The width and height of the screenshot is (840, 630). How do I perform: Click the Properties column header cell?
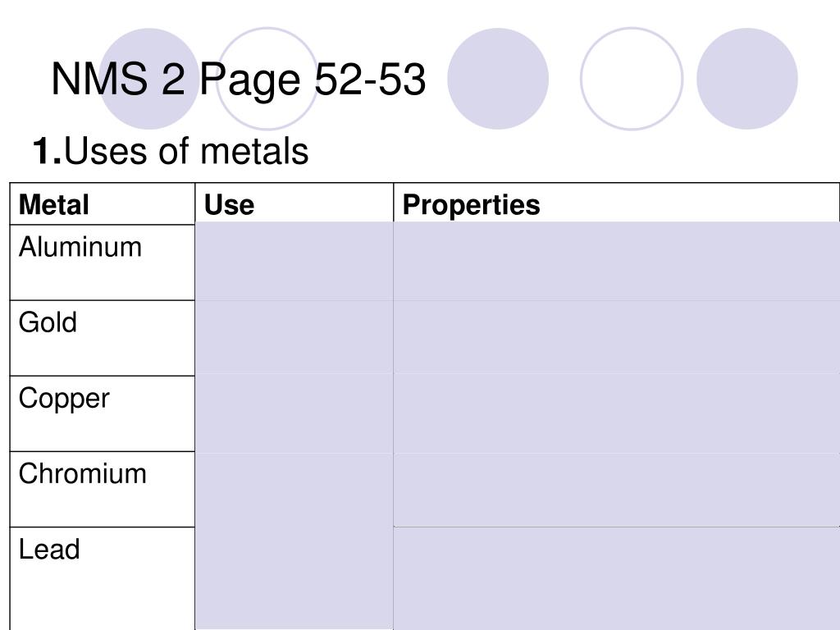[616, 203]
